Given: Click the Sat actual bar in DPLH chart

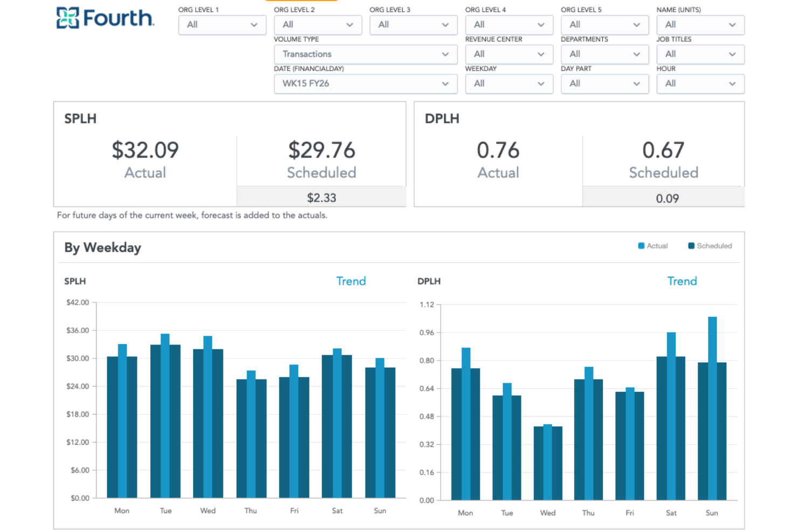Looking at the screenshot, I should pyautogui.click(x=671, y=416).
